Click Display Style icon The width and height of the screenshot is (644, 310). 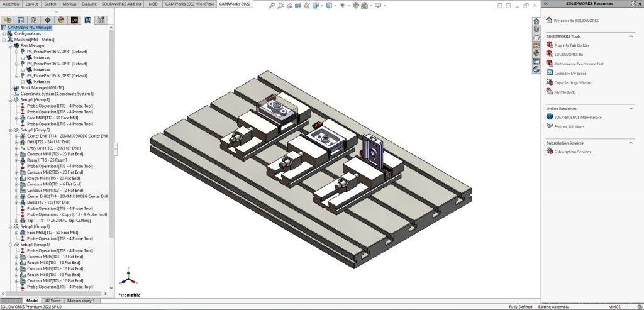[x=328, y=5]
